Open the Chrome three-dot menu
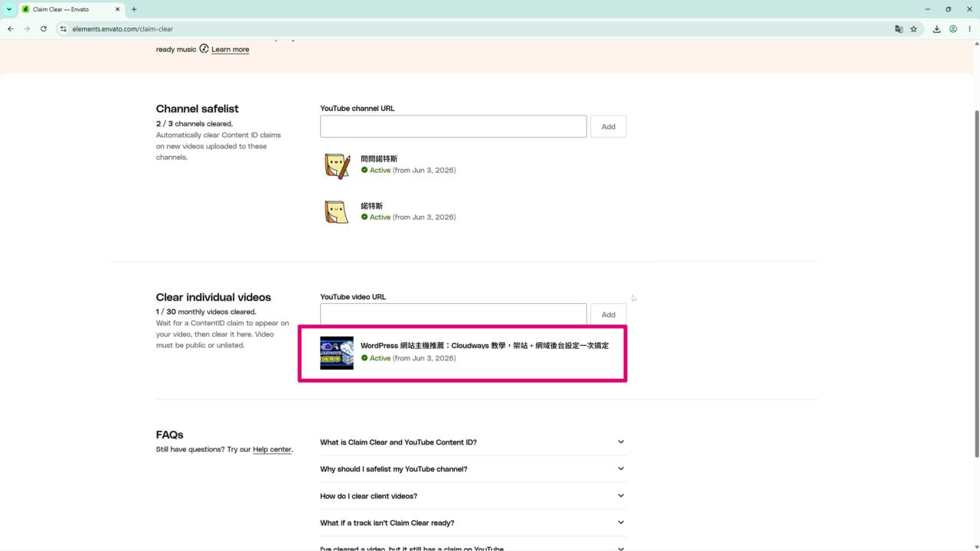980x551 pixels. [x=969, y=29]
